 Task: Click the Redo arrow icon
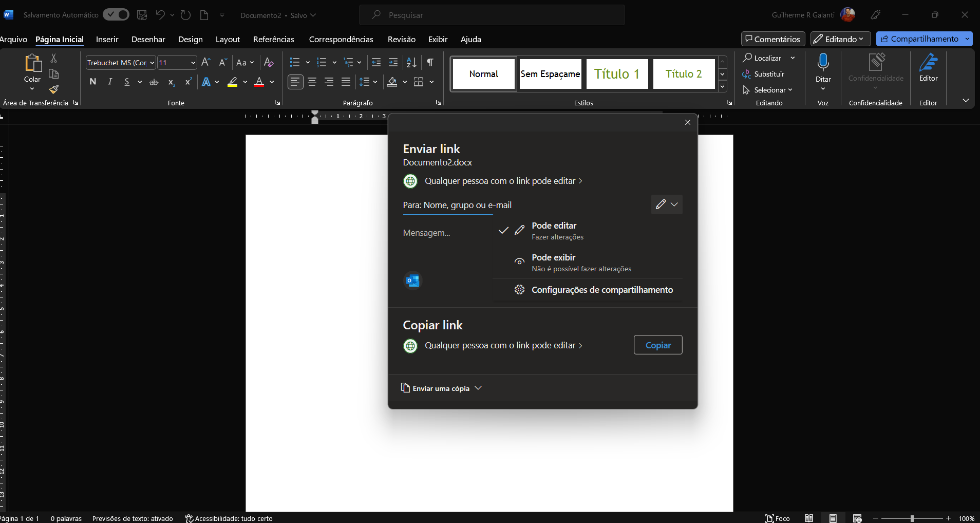click(186, 15)
